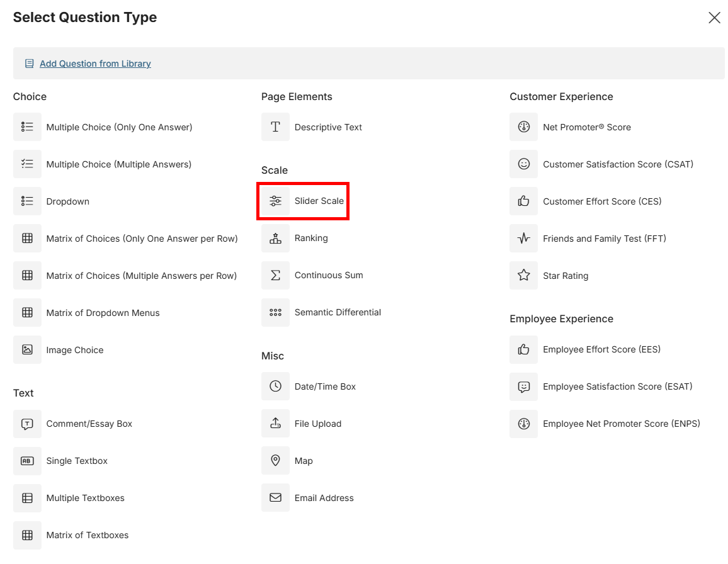Screen dimensions: 728x564
Task: Select the Friends and Family Test pulse icon
Action: 524,238
